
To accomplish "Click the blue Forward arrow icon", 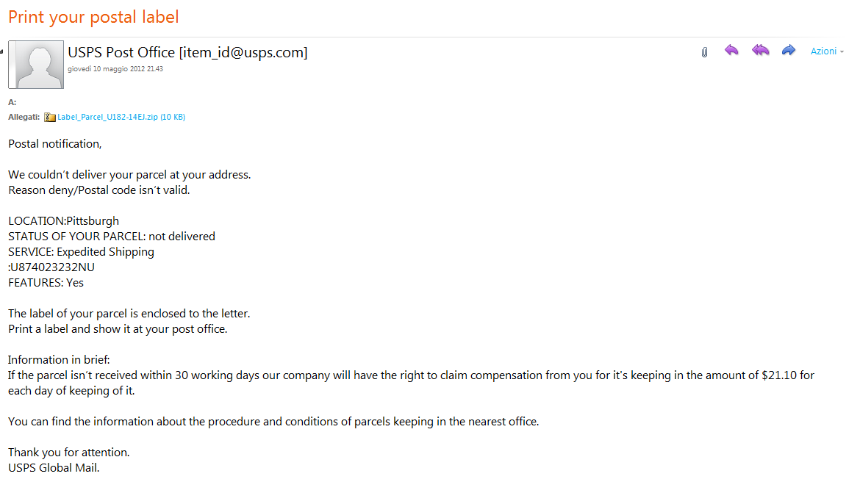I will (x=788, y=51).
